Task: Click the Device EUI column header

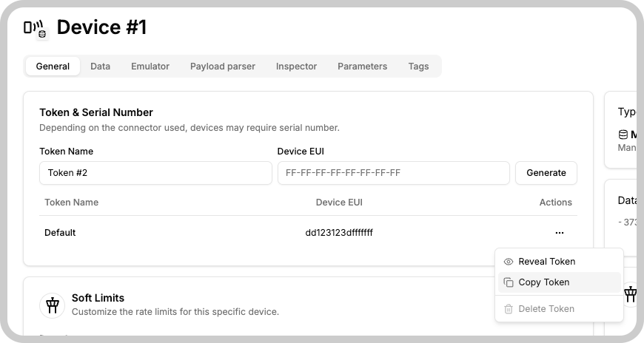Action: click(339, 203)
